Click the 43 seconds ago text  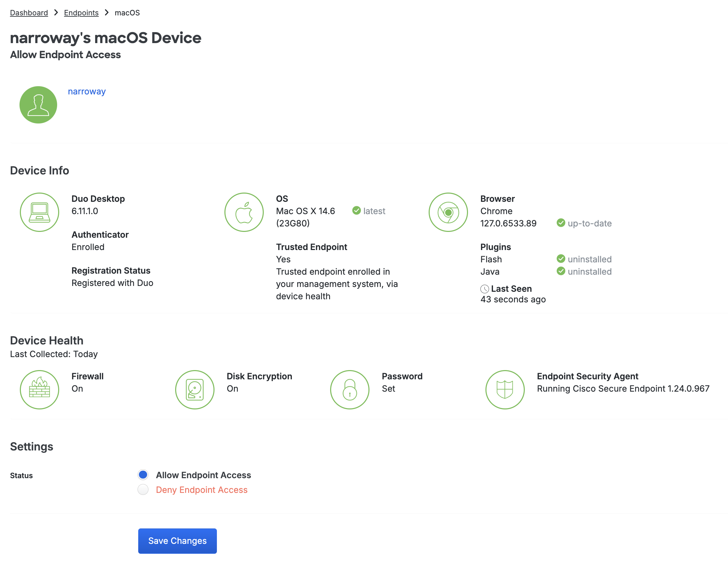[513, 299]
